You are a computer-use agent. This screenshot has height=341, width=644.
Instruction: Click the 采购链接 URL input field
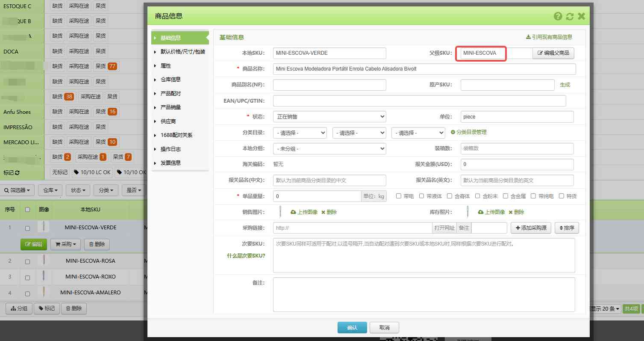pos(350,228)
